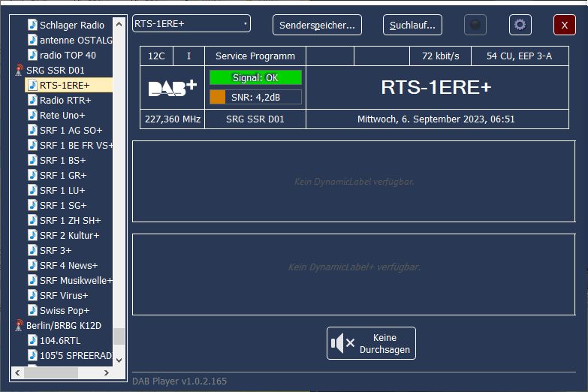Click the horizontal scroll left arrow
The width and height of the screenshot is (588, 392).
(17, 372)
